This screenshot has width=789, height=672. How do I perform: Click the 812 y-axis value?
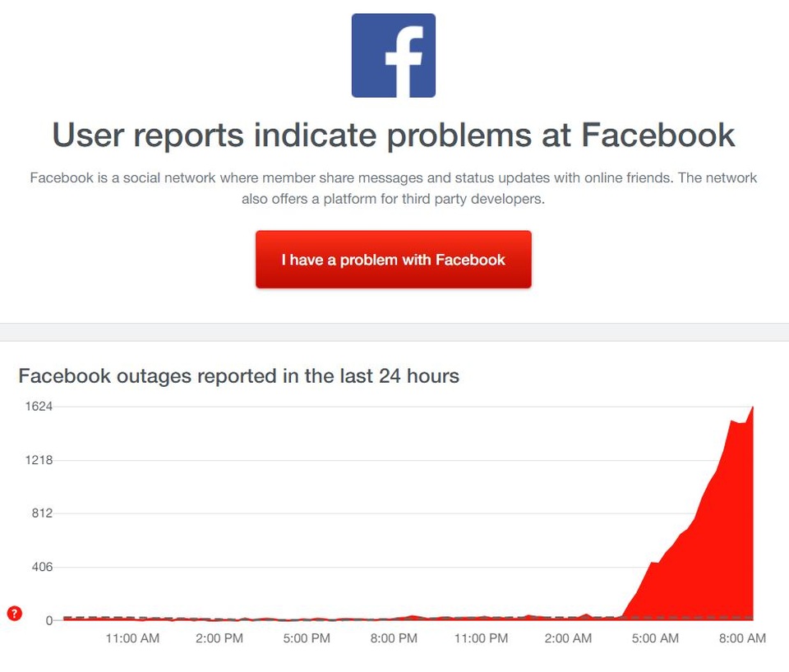[42, 513]
